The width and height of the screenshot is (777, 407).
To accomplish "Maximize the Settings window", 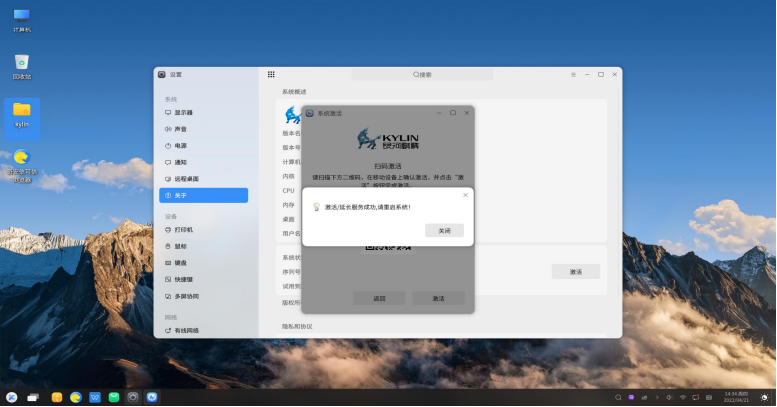I will tap(601, 74).
